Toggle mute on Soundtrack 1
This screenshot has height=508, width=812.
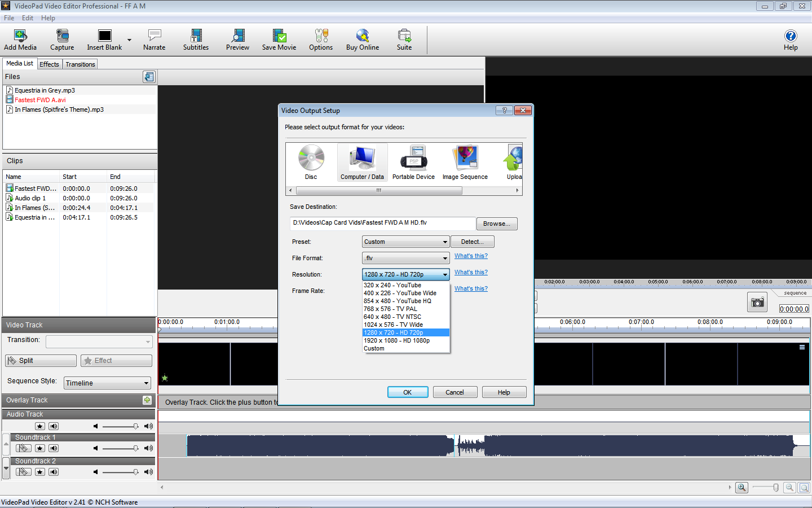point(54,448)
